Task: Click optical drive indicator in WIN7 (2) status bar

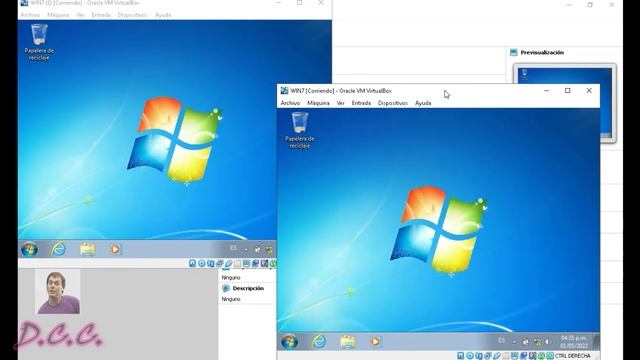Action: tap(202, 263)
